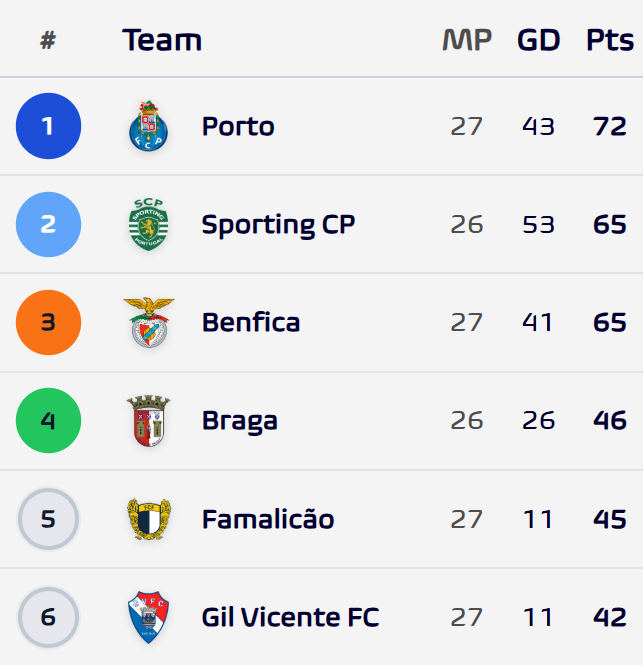Open the Braga team link
This screenshot has width=643, height=665.
pyautogui.click(x=240, y=421)
